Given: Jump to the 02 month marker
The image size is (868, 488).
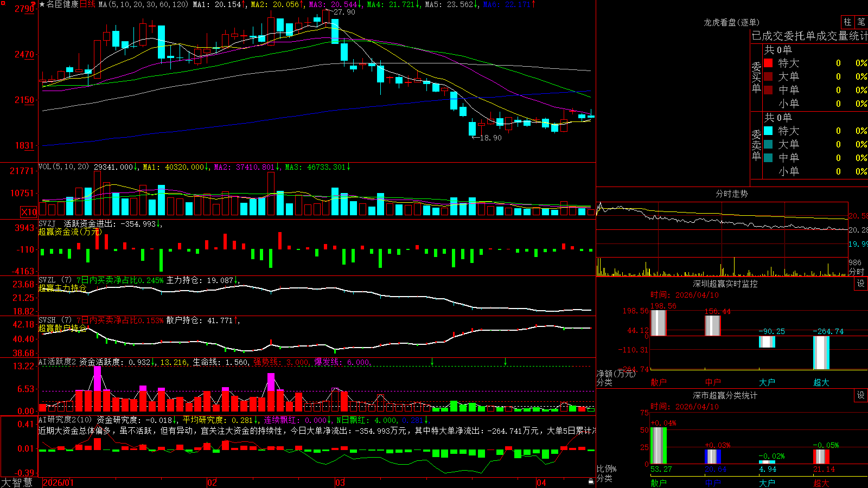Looking at the screenshot, I should [212, 483].
